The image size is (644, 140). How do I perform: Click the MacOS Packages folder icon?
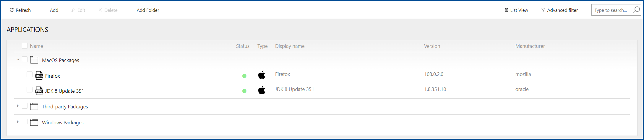click(x=34, y=60)
